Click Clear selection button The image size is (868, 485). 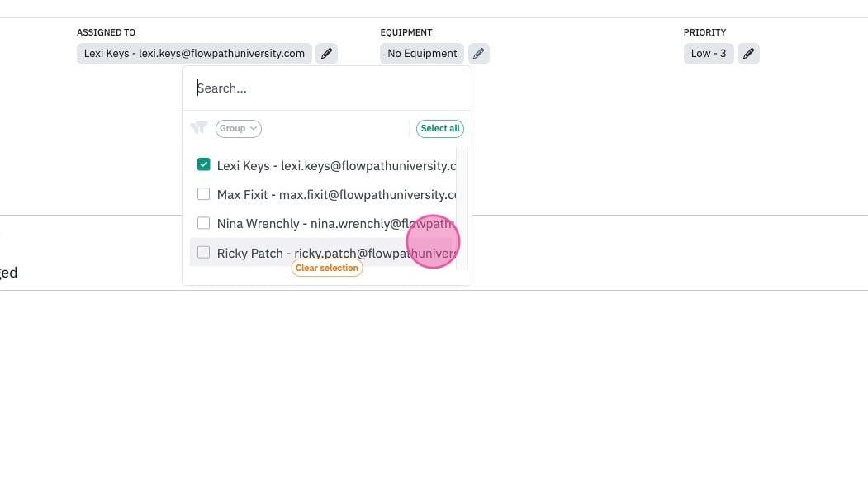tap(326, 268)
